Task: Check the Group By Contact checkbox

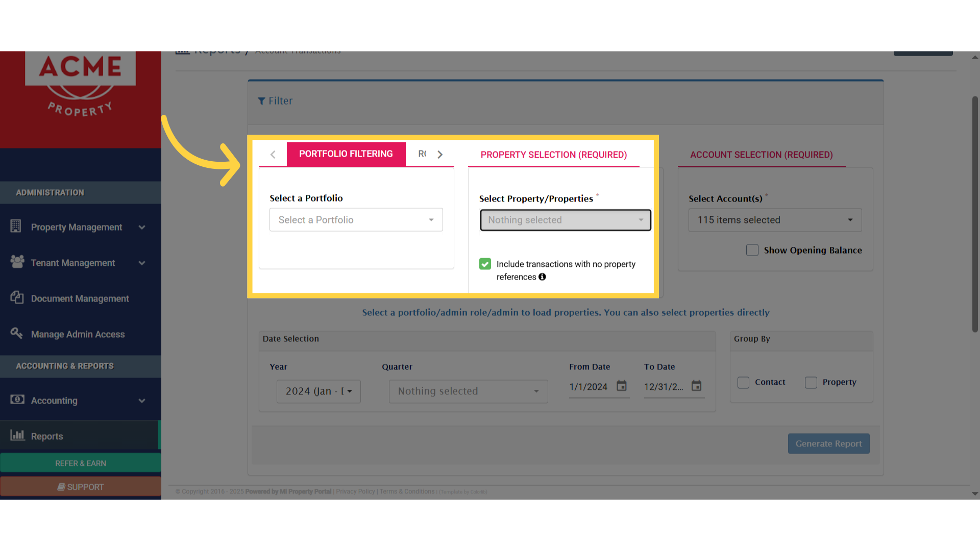Action: click(x=743, y=382)
